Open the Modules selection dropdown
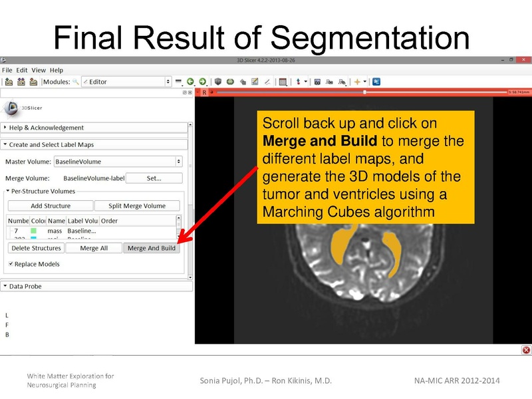Viewport: 532px width, 399px height. 168,82
